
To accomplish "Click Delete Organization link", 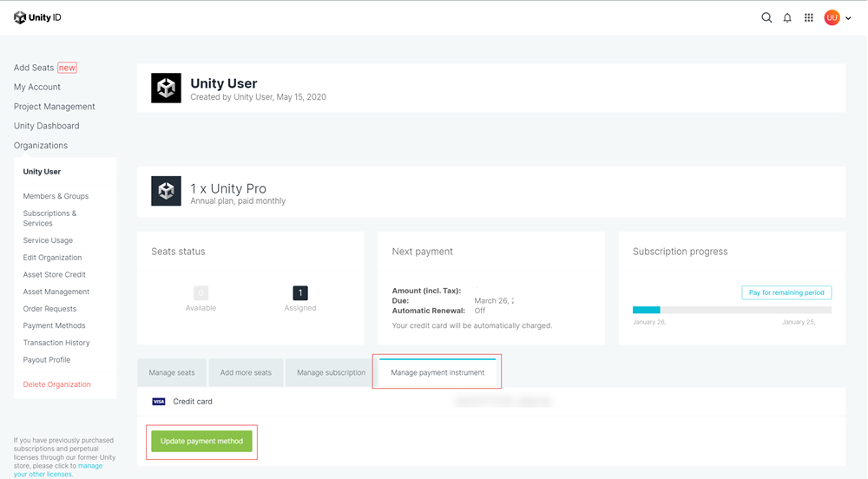I will 57,384.
